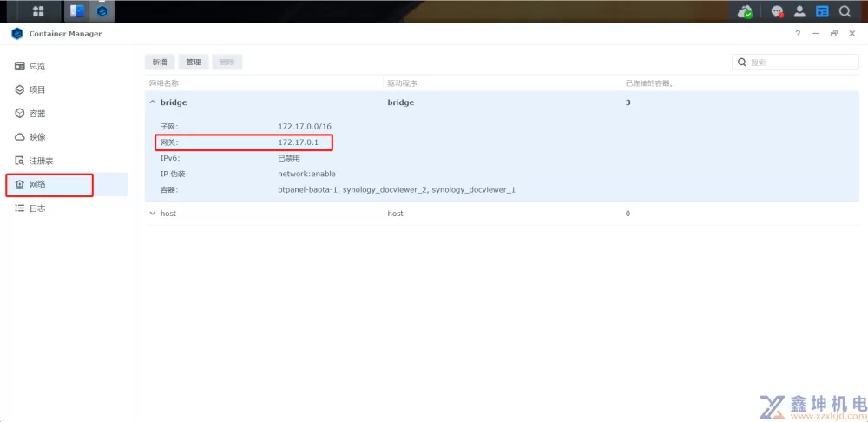Click the container (容器) cube icon
This screenshot has height=422, width=868.
(20, 114)
